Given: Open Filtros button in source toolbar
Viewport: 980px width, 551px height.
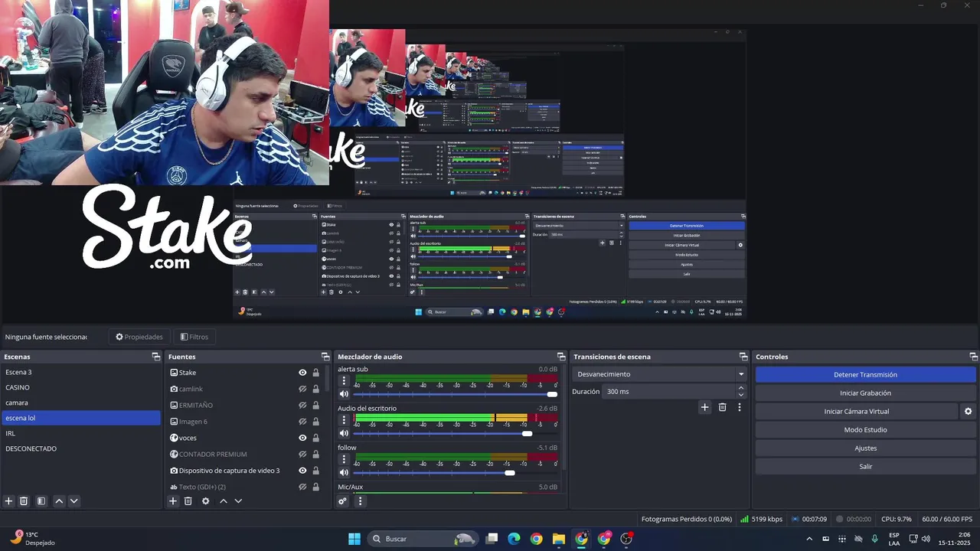Looking at the screenshot, I should pos(194,337).
